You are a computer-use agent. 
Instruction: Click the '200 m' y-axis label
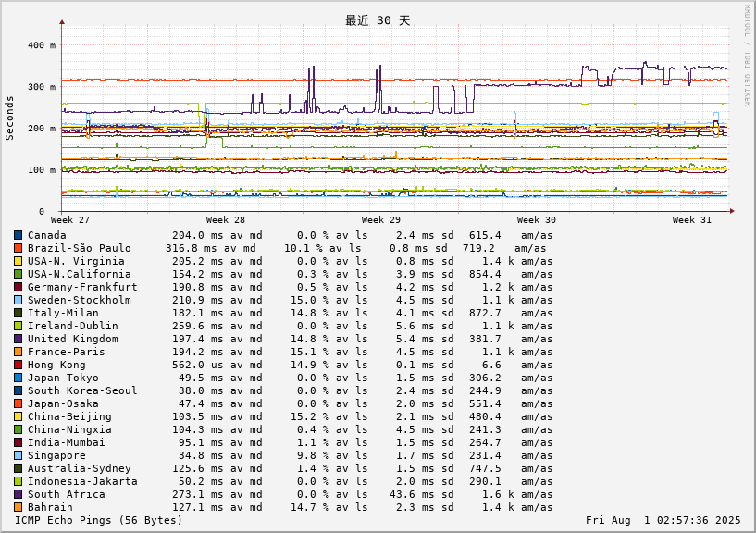(x=42, y=129)
